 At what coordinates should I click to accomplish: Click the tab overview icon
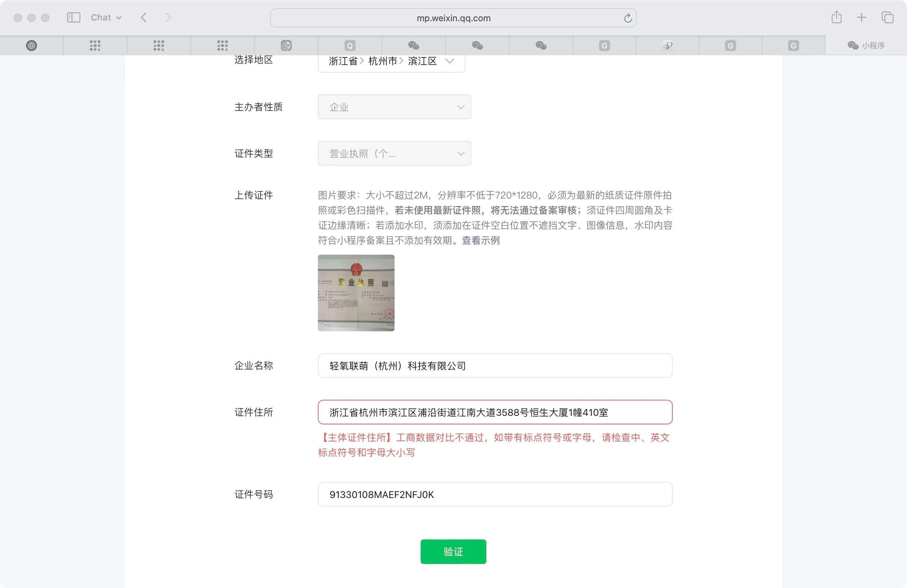tap(887, 17)
